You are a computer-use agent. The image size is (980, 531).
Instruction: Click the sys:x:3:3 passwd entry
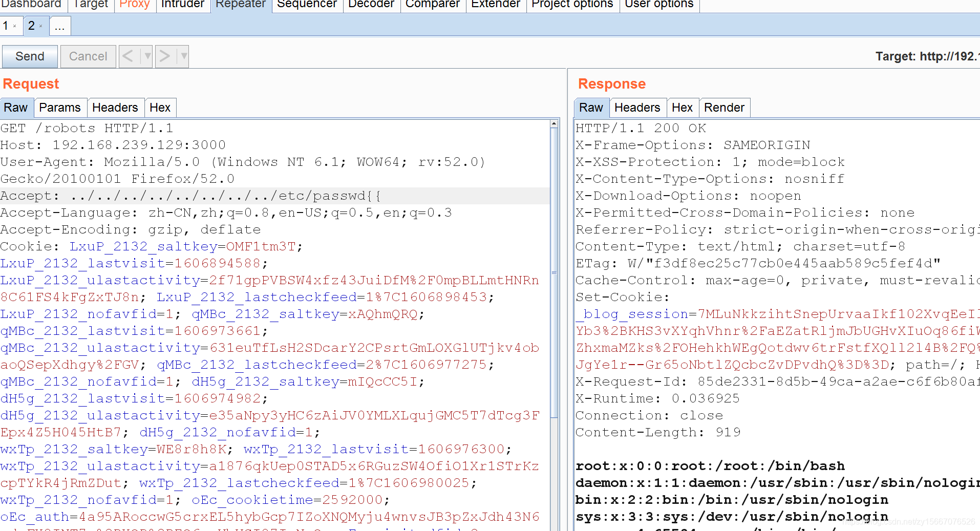click(732, 517)
